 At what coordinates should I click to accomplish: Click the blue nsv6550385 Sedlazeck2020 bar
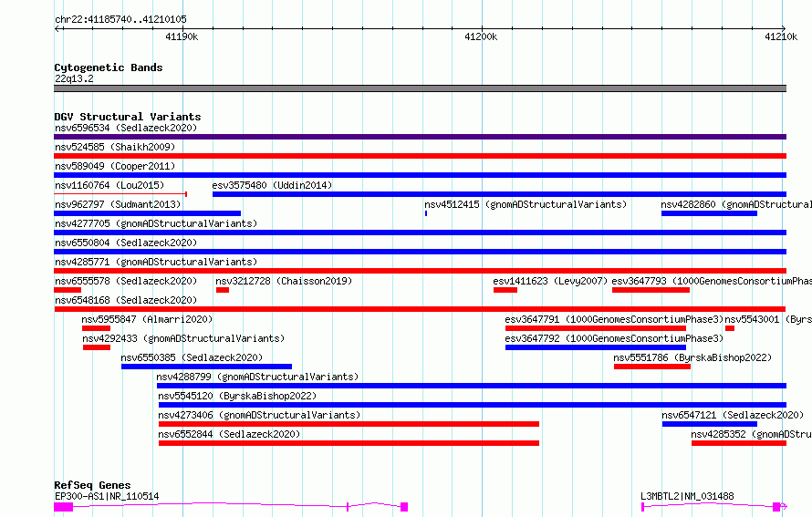pyautogui.click(x=206, y=367)
